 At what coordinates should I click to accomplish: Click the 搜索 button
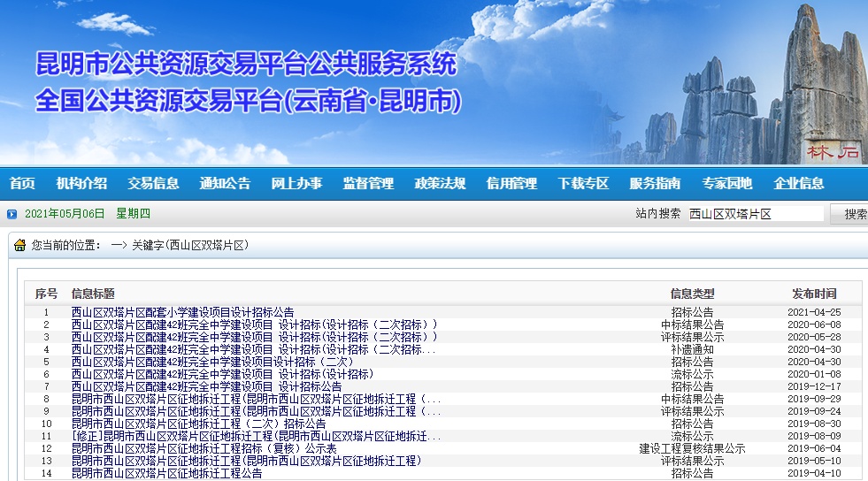click(851, 214)
